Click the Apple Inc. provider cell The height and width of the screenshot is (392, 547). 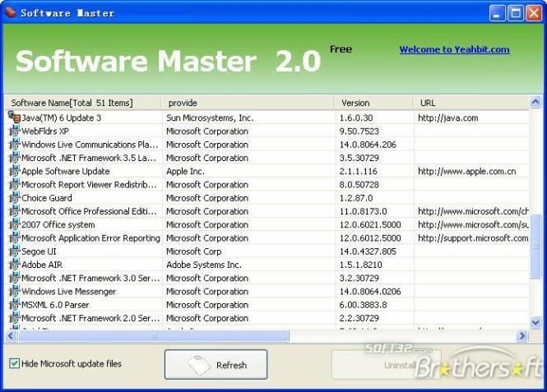pos(185,171)
